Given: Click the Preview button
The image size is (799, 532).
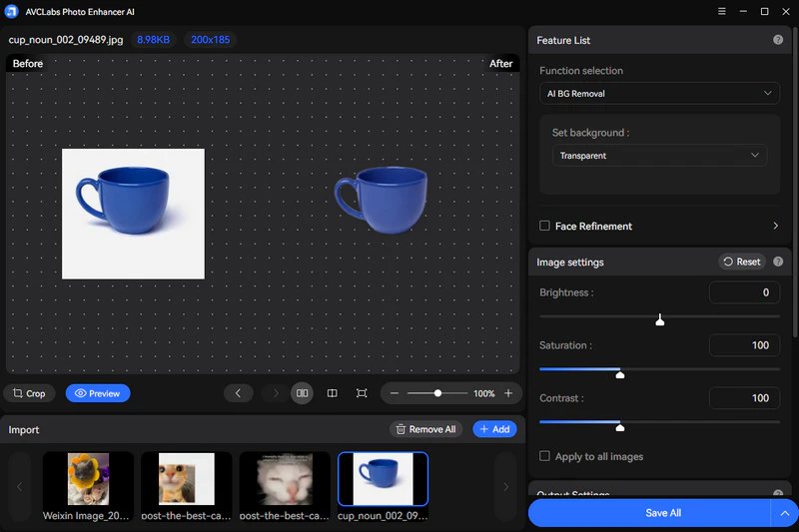Looking at the screenshot, I should coord(98,393).
